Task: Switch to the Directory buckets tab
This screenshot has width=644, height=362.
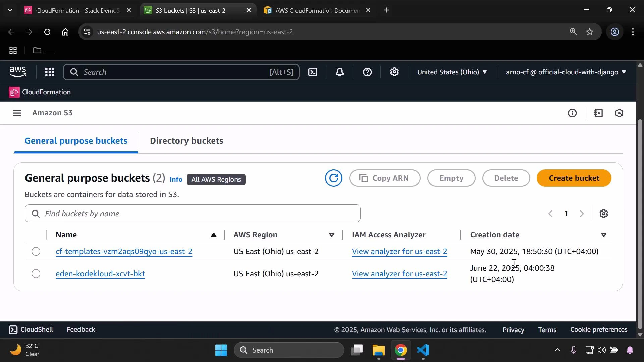Action: point(186,141)
